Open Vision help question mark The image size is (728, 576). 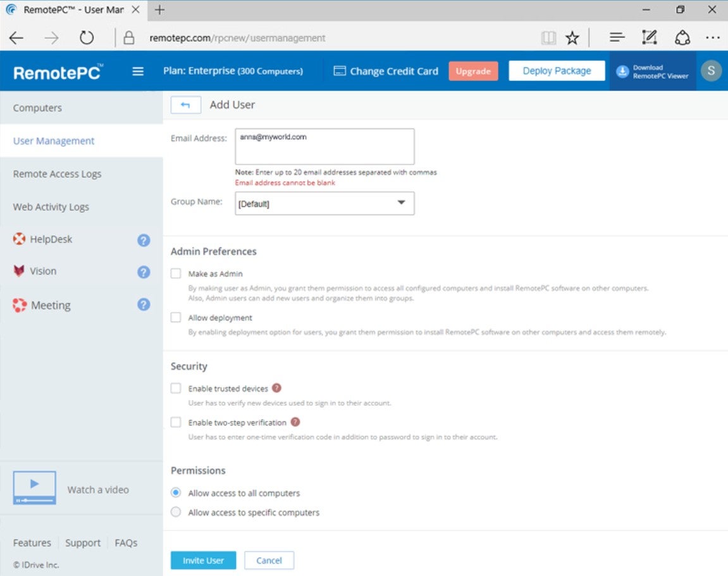[x=144, y=272]
